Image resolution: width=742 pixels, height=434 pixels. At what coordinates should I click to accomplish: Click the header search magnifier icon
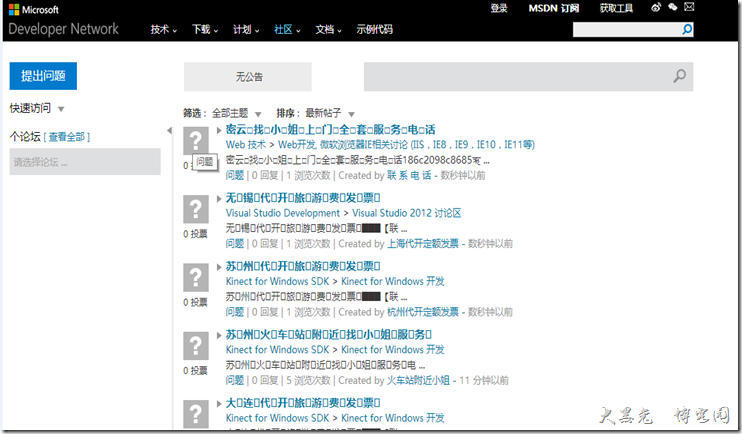pyautogui.click(x=687, y=30)
